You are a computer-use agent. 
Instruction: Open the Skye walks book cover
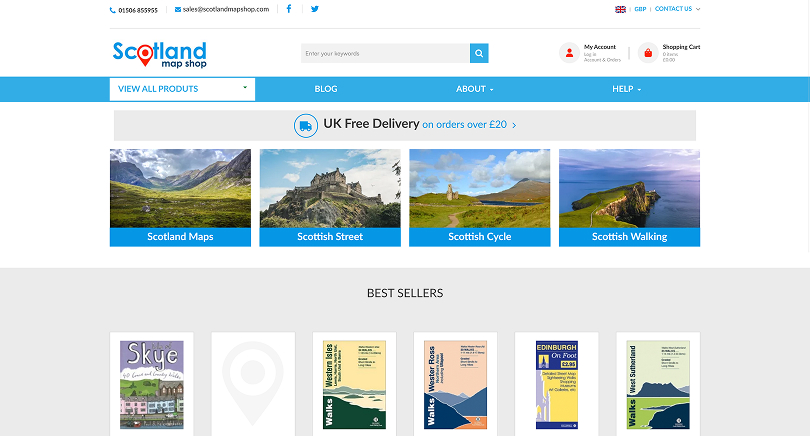pyautogui.click(x=152, y=384)
